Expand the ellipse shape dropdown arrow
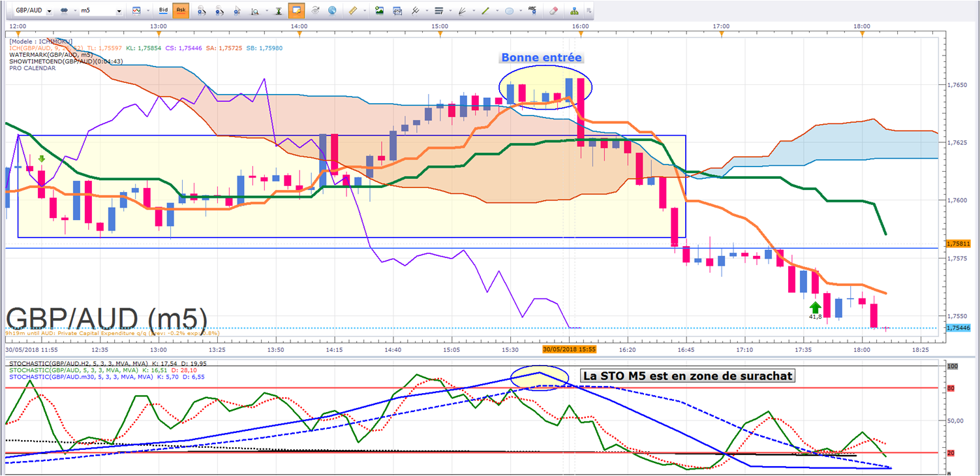 [520, 11]
